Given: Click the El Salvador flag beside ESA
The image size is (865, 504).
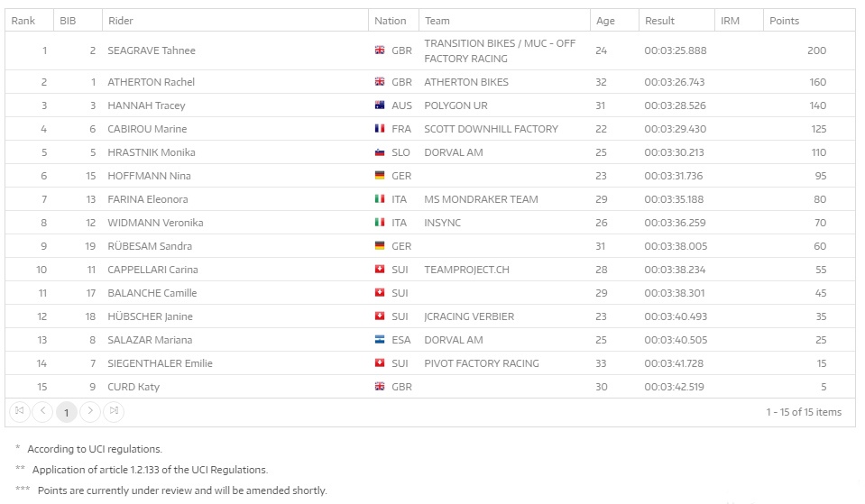Looking at the screenshot, I should (x=381, y=340).
